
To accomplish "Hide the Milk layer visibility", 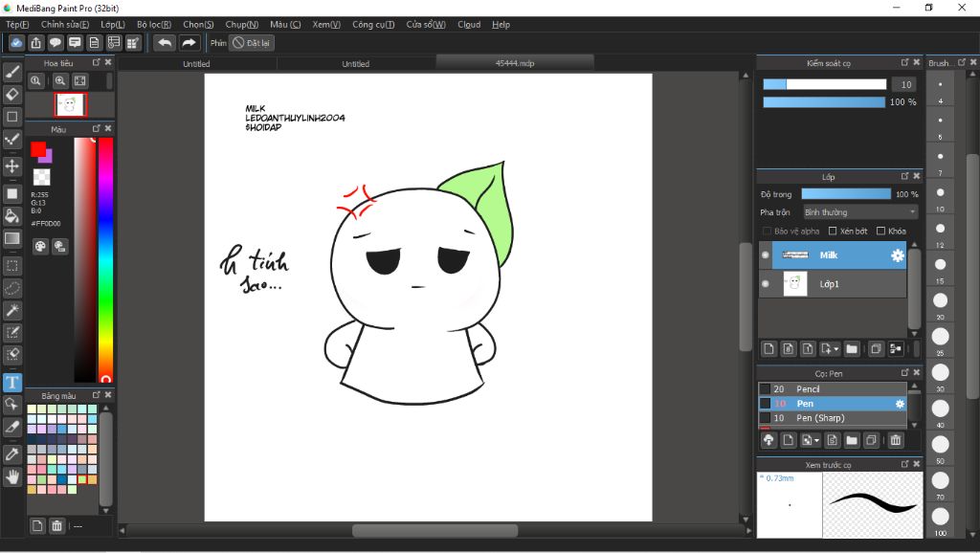I will 766,255.
